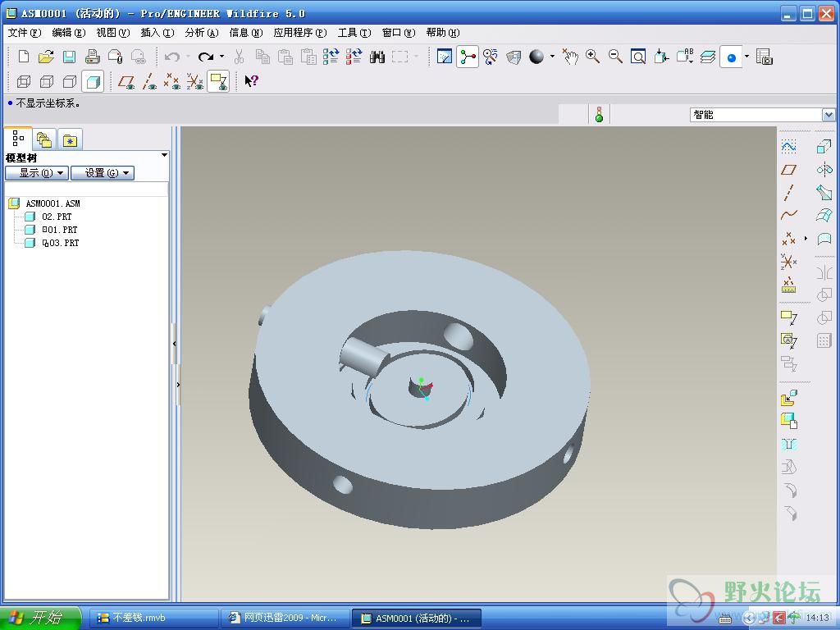Print the model using printer icon

click(x=93, y=57)
